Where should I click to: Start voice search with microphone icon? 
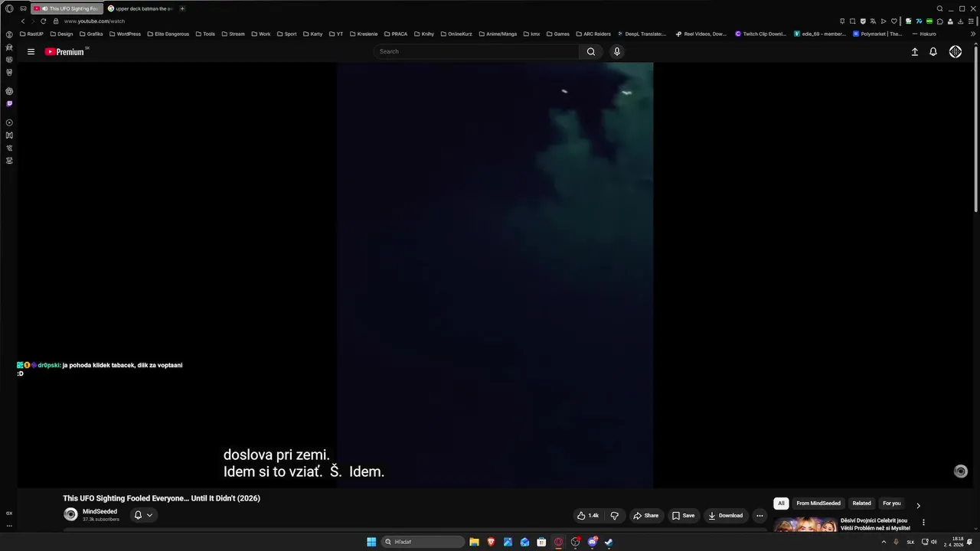[617, 51]
